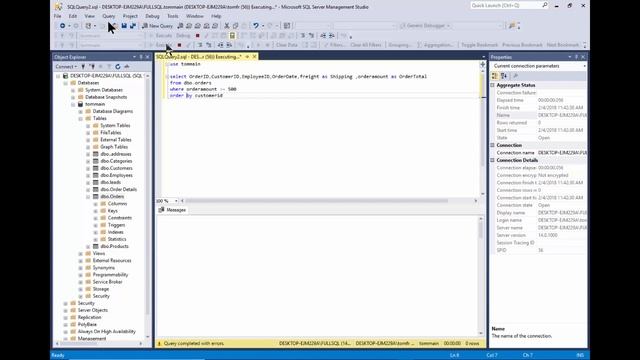Click the Navigate Backward blue arrow icon

coord(62,26)
